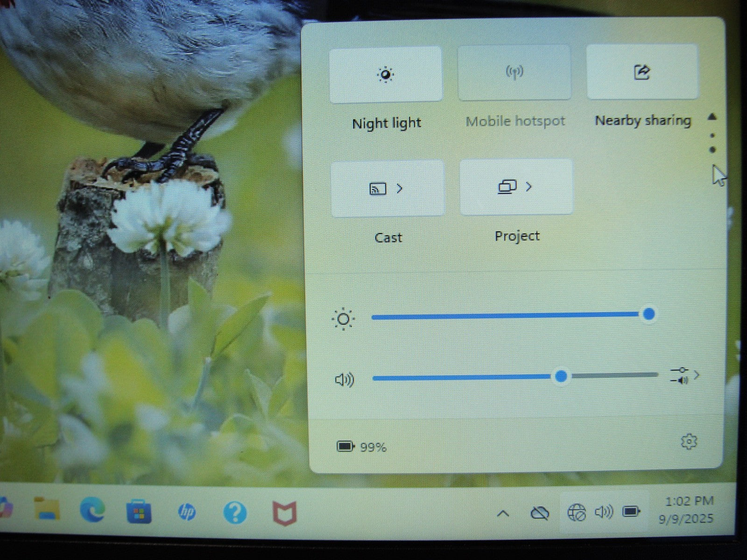
Task: Enable Nearby sharing tile
Action: click(642, 72)
